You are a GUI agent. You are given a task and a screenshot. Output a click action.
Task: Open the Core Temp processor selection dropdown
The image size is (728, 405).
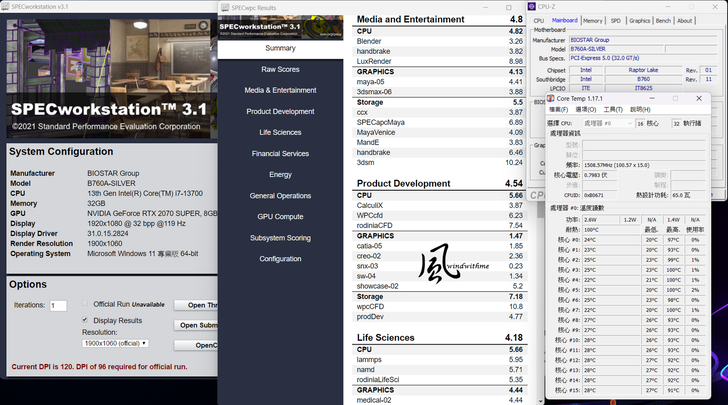click(x=608, y=123)
